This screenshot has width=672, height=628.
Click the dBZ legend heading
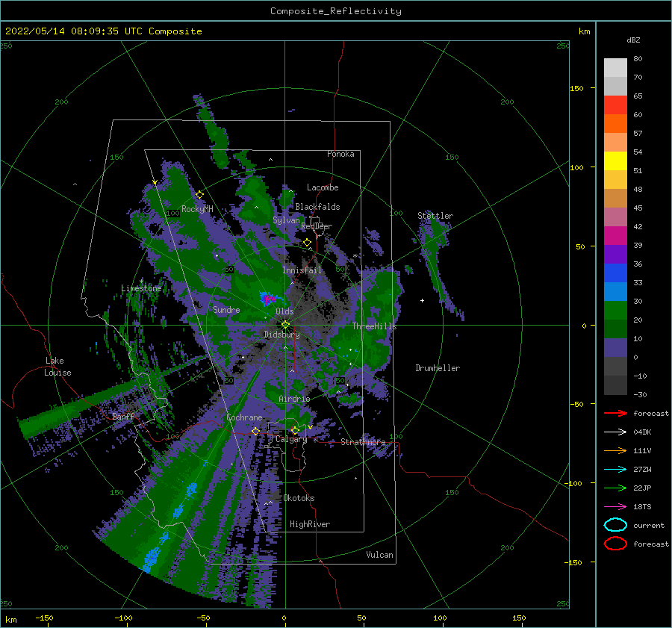[633, 40]
